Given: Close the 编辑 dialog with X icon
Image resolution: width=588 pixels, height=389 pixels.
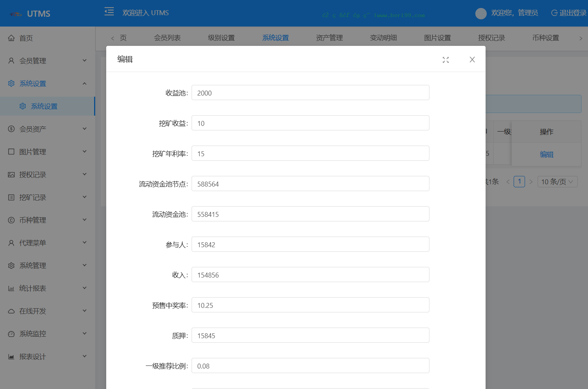Looking at the screenshot, I should point(472,60).
